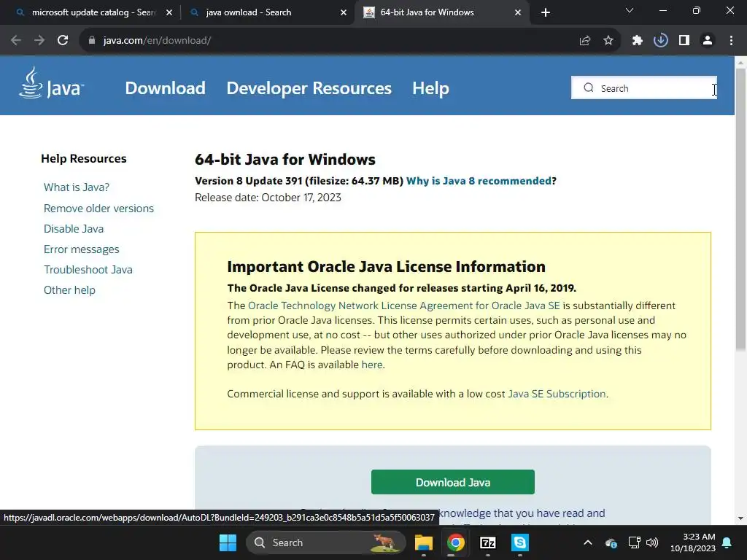This screenshot has height=560, width=747.
Task: Click the scrollbar up arrow
Action: click(740, 62)
